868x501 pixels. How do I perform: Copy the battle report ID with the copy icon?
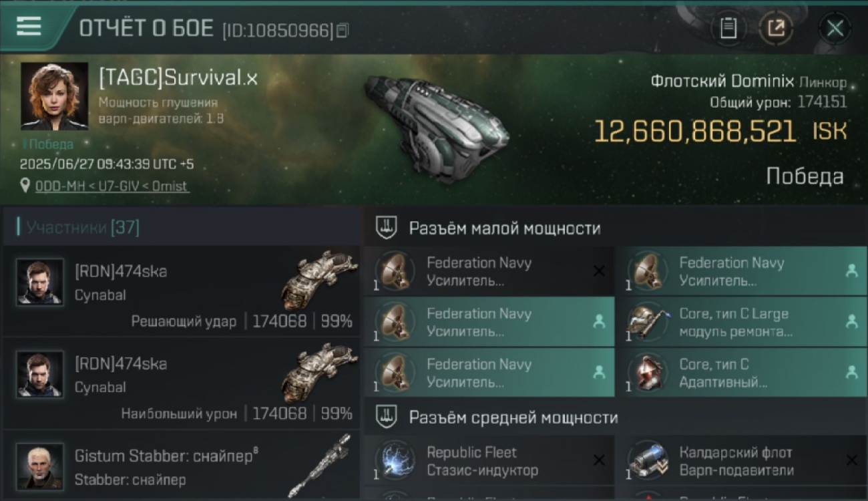coord(343,30)
